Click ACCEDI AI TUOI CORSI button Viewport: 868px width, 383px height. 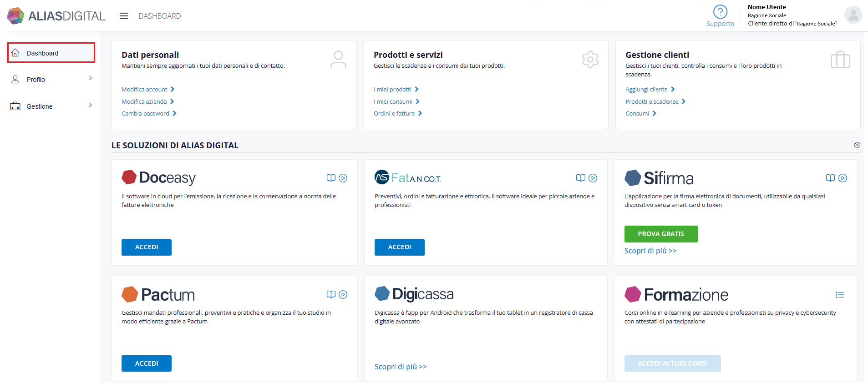[672, 363]
